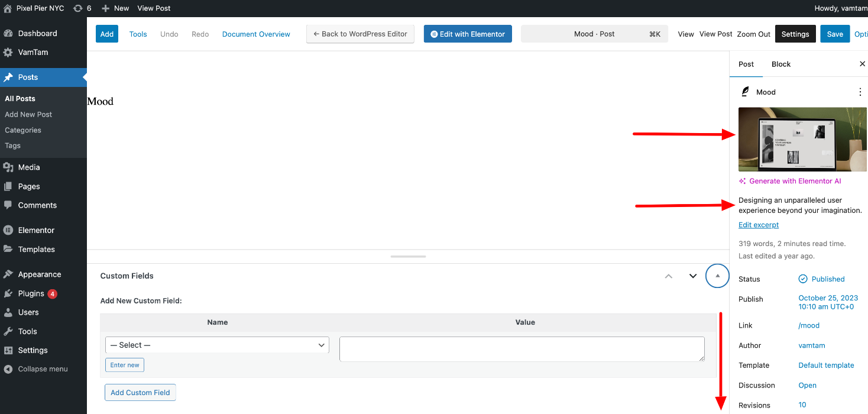Image resolution: width=868 pixels, height=414 pixels.
Task: Click View in the top toolbar
Action: click(686, 34)
